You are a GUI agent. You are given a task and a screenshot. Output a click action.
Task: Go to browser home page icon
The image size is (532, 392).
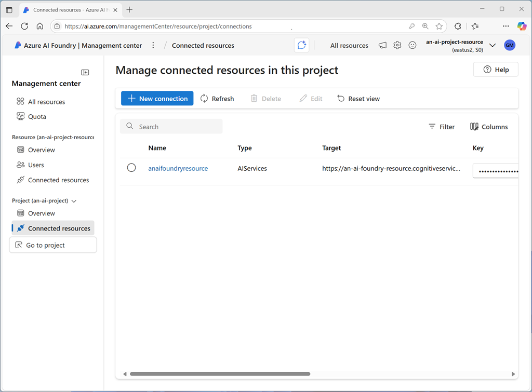[x=39, y=26]
